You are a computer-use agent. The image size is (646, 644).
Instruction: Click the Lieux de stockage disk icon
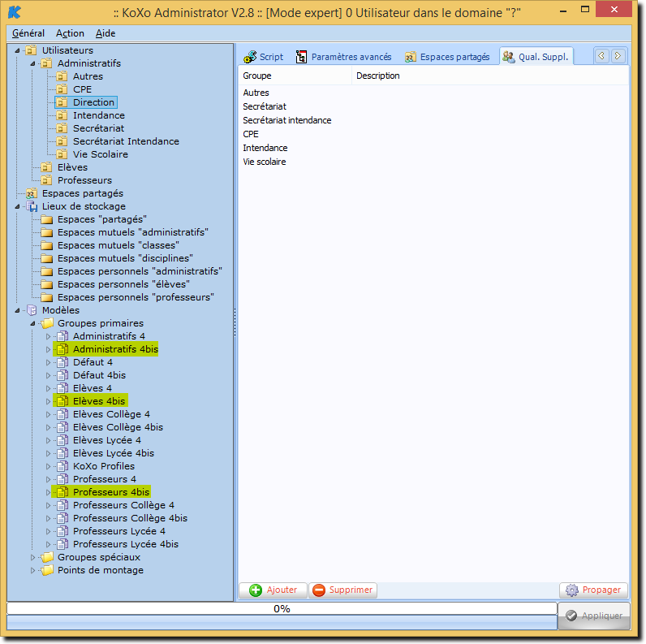(32, 206)
